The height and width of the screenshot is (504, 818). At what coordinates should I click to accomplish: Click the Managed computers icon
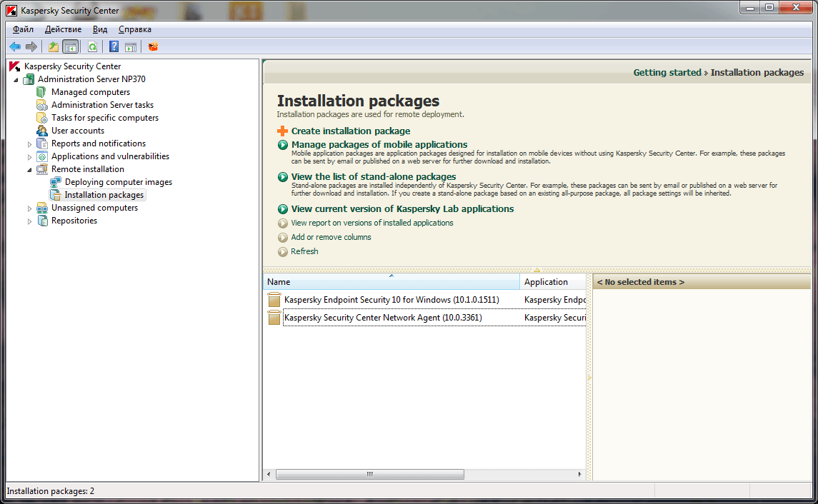click(x=41, y=92)
